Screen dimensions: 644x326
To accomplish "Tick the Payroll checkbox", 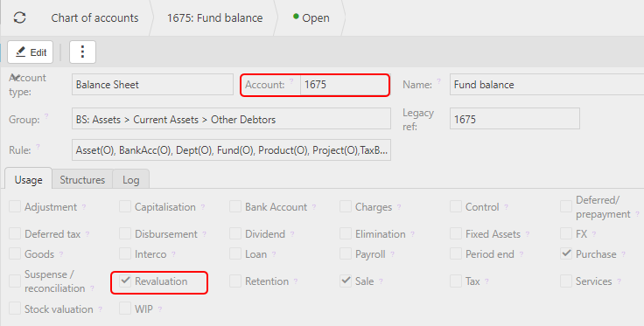I will [x=346, y=253].
